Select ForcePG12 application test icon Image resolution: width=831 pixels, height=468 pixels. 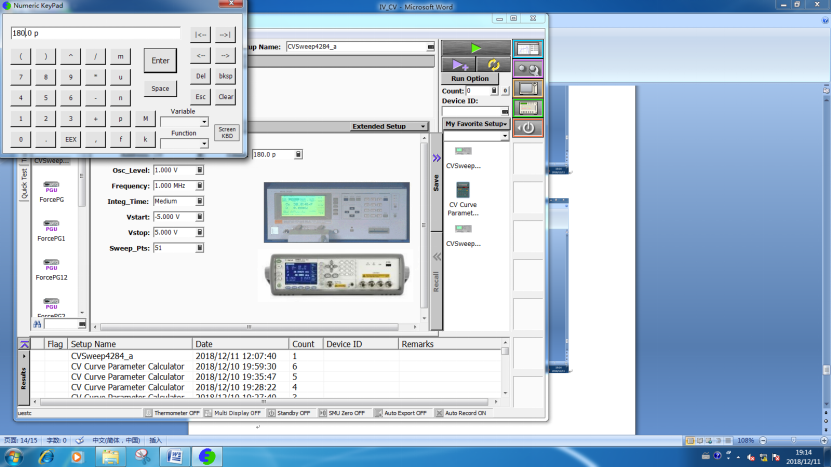(51, 270)
